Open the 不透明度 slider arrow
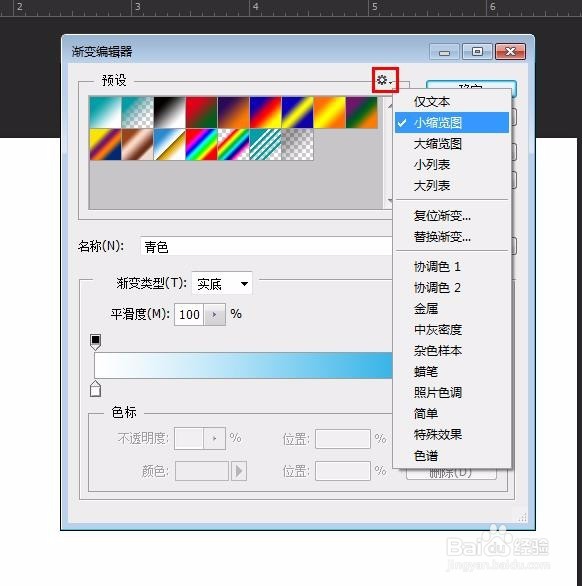The height and width of the screenshot is (586, 582). coord(215,438)
